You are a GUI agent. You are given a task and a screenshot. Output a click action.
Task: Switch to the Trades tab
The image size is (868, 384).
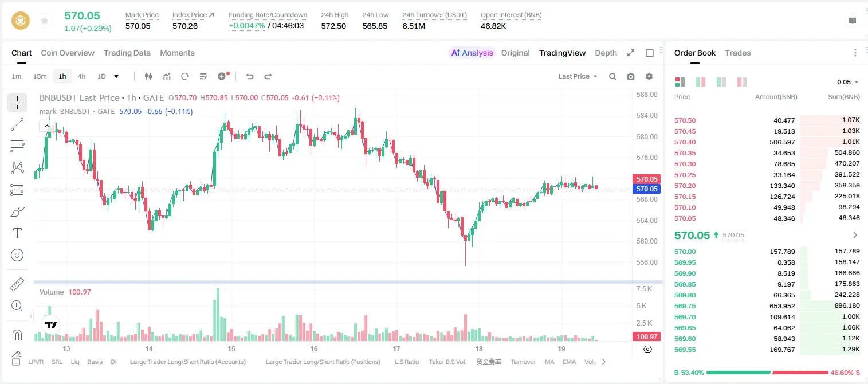pyautogui.click(x=737, y=53)
